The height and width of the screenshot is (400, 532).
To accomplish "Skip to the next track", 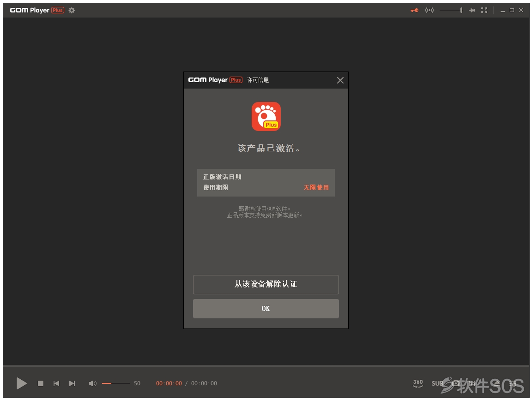I will click(x=72, y=383).
